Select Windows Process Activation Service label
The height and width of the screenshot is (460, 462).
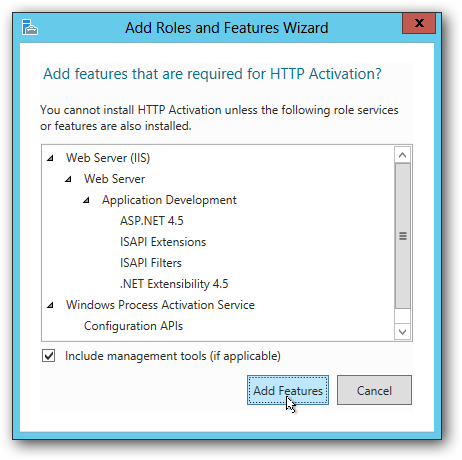click(160, 305)
